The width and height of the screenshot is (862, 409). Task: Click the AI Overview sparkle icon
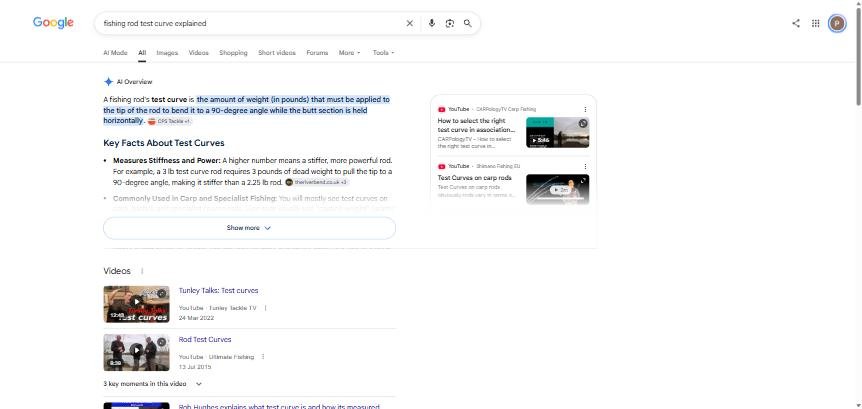(108, 81)
